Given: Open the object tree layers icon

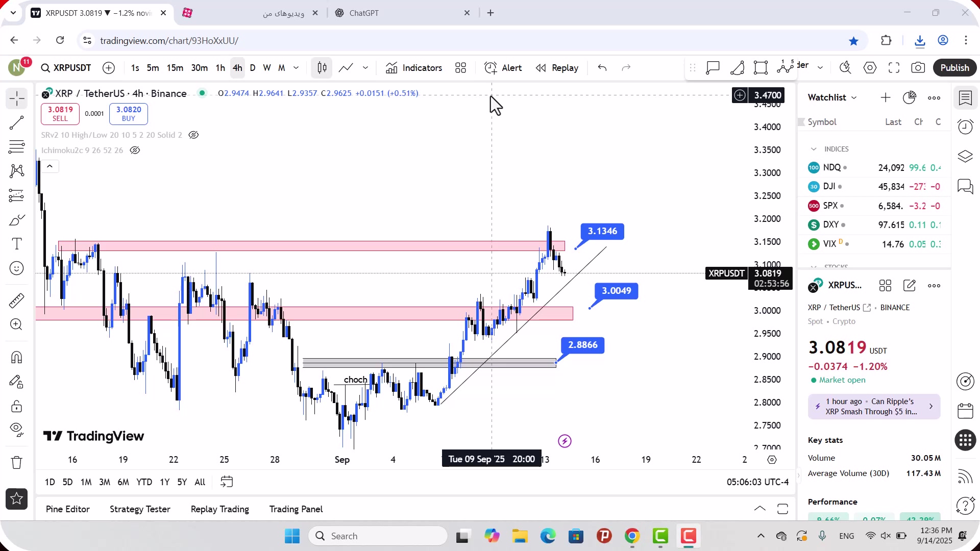Looking at the screenshot, I should click(x=965, y=156).
